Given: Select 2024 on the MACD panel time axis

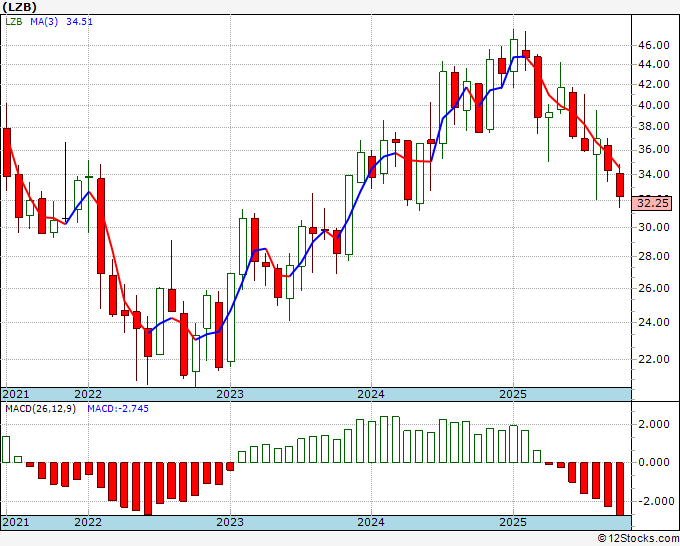Looking at the screenshot, I should (x=371, y=522).
